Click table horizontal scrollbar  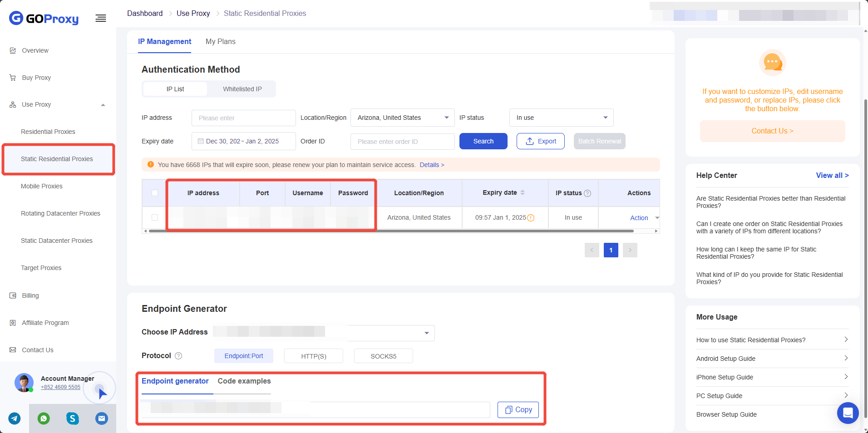tap(391, 231)
